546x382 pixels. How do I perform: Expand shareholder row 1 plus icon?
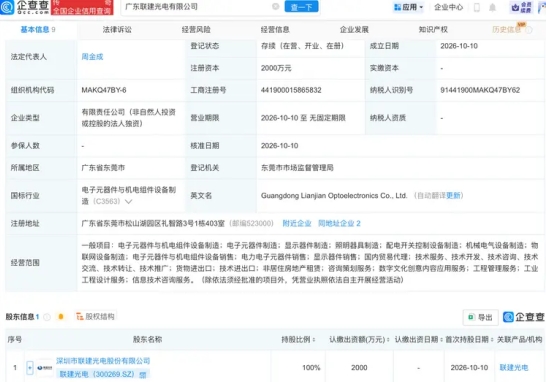tap(30, 368)
